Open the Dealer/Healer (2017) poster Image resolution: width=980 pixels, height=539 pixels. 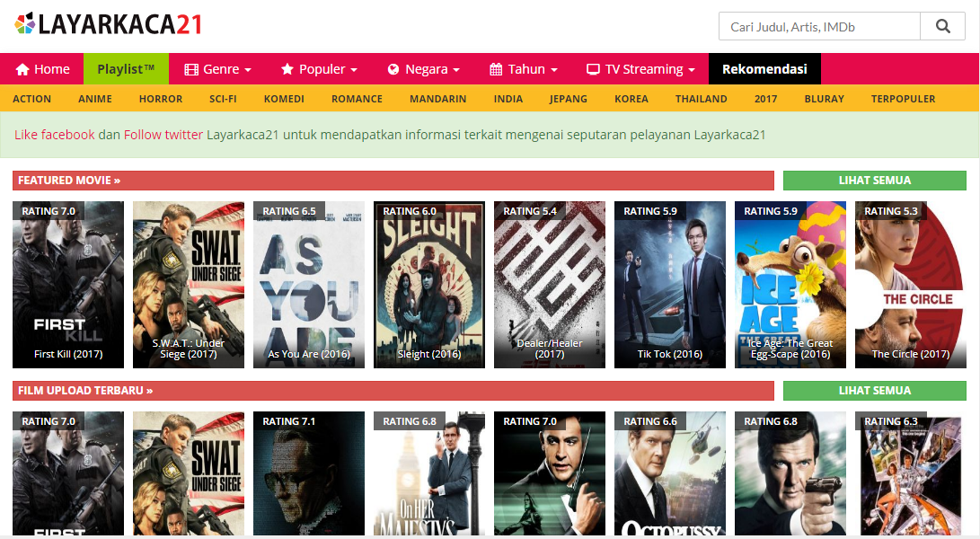[x=550, y=285]
